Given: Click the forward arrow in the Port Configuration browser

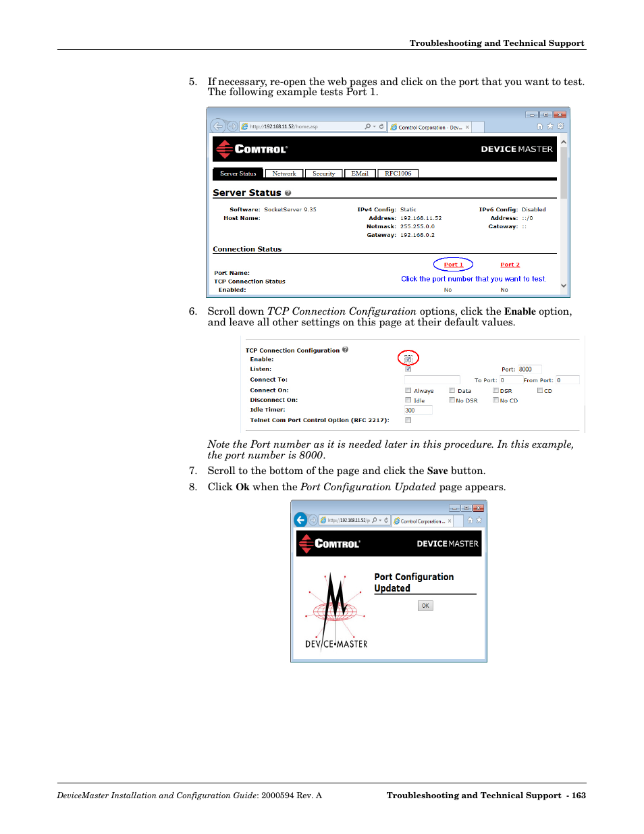Looking at the screenshot, I should coord(313,520).
